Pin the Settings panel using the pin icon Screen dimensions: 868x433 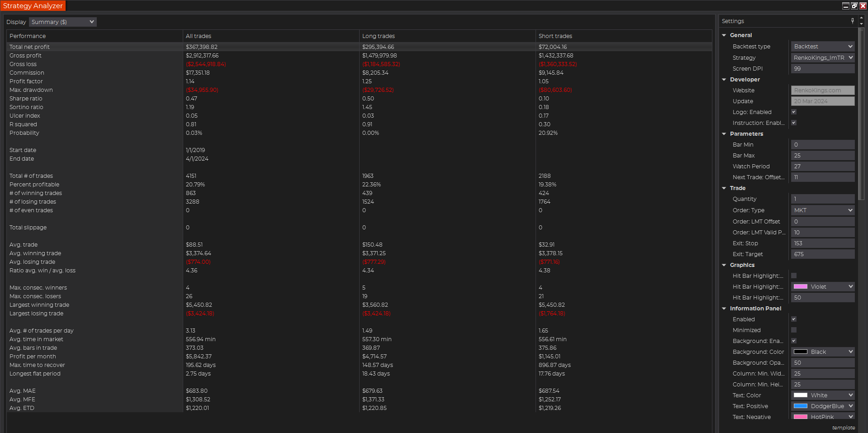852,21
